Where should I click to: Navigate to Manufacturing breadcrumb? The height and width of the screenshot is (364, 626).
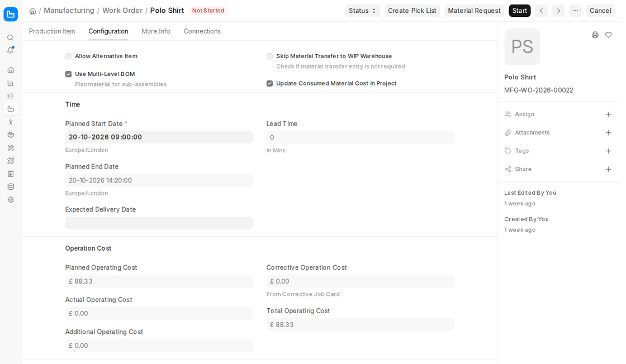click(69, 11)
